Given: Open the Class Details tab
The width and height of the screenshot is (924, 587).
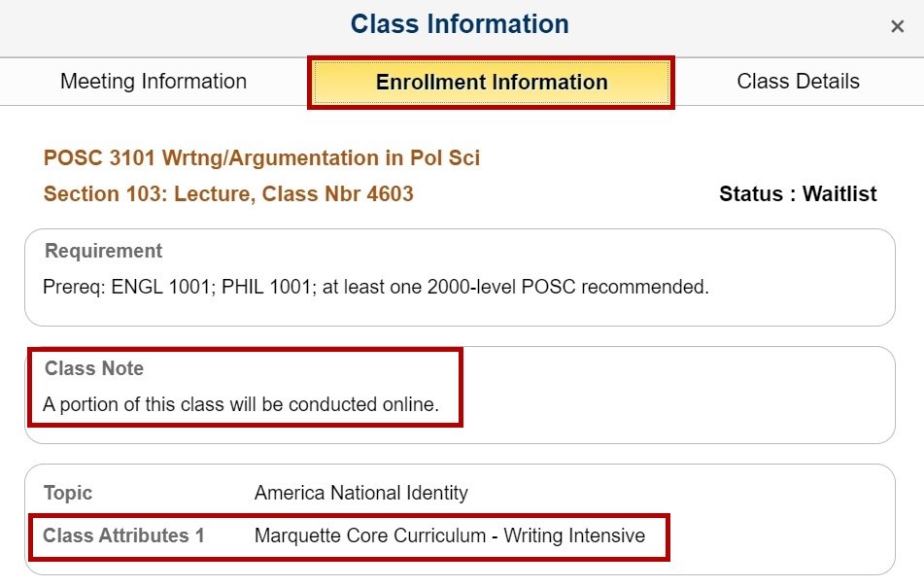Looking at the screenshot, I should coord(798,82).
